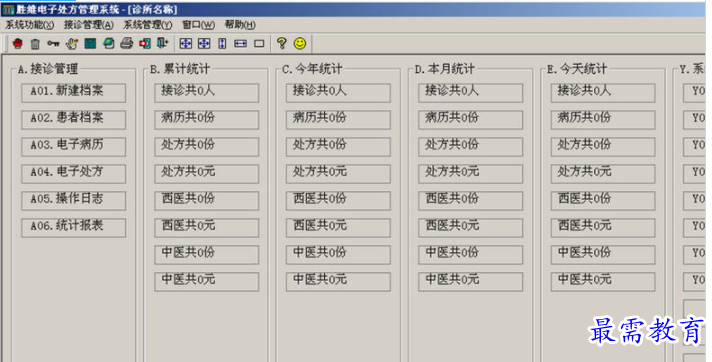Click the application icon in the title bar
Screen dimensions: 712x362
8,9
